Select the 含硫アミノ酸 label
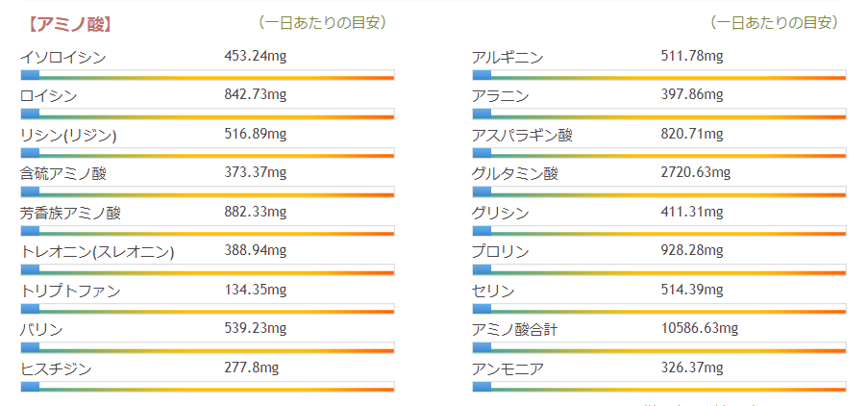The height and width of the screenshot is (406, 868). point(63,174)
